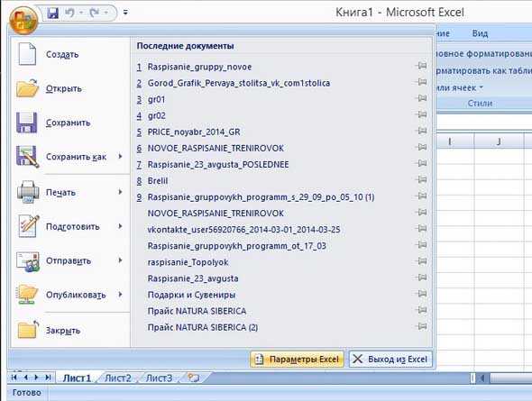Go to next sheet navigation arrow
The width and height of the screenshot is (532, 401).
click(37, 378)
